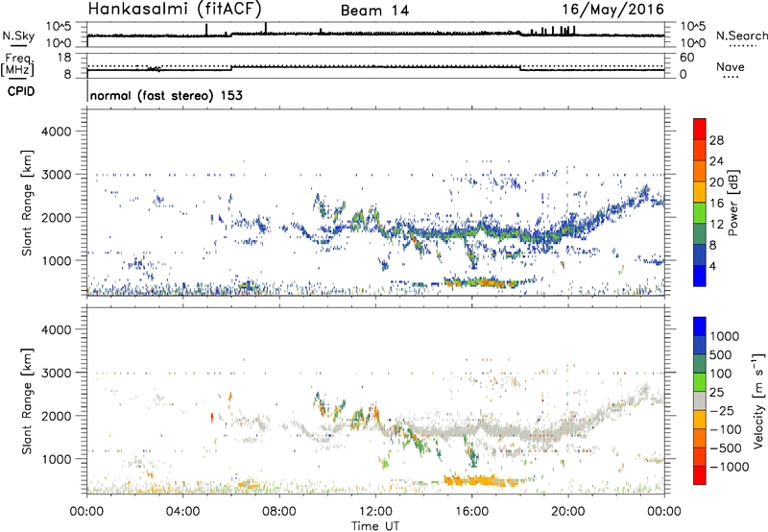This screenshot has width=768, height=532.
Task: Click the '28' power colorbar value
Action: point(716,140)
